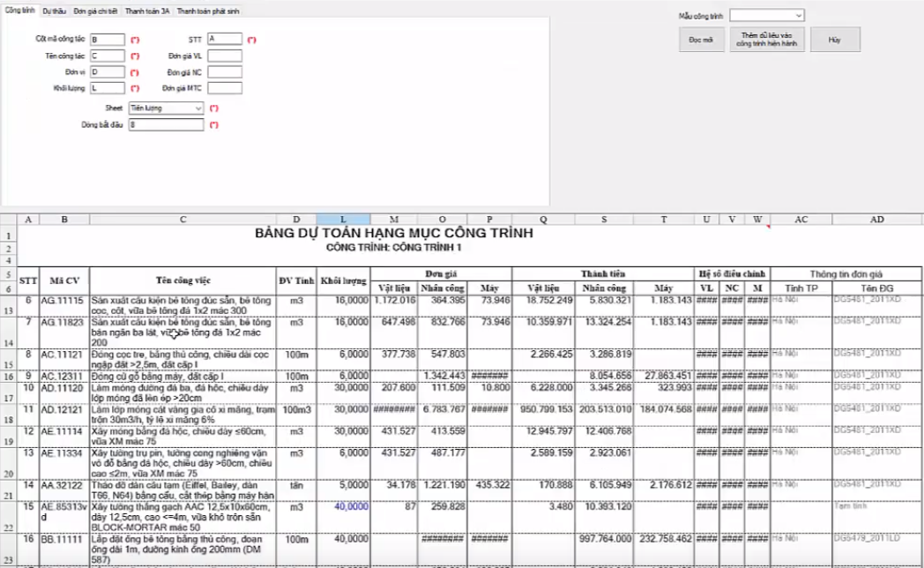Click the Dòng bắt đầu field
Screen dimensions: 924x568
coord(166,125)
